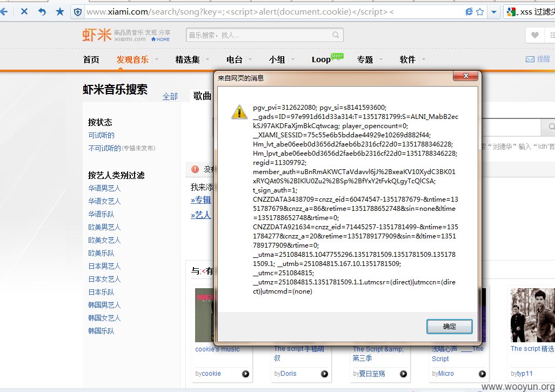Click the IE compatibility mode icon
The width and height of the screenshot is (555, 392).
pos(469,12)
